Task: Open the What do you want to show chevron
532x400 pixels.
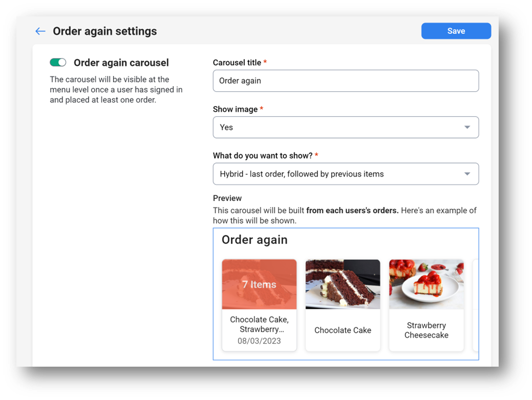Action: tap(468, 174)
